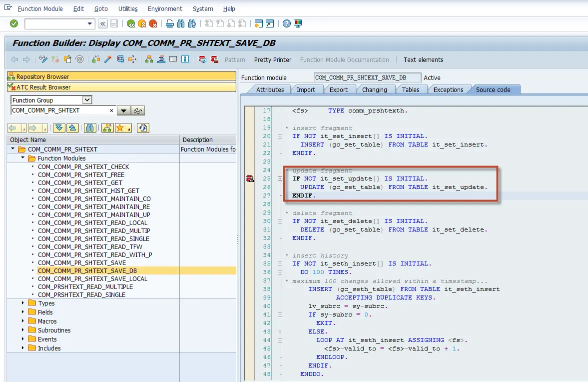Click the Cancel red X icon

coord(153,23)
